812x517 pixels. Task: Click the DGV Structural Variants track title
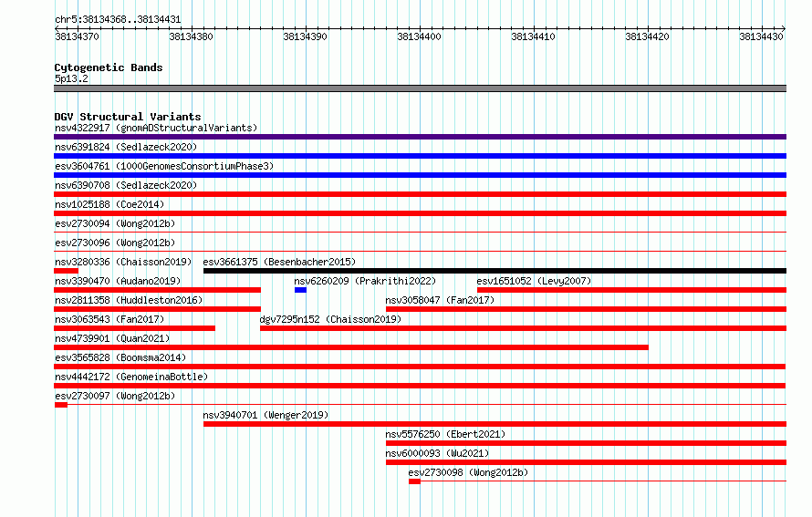pos(128,117)
